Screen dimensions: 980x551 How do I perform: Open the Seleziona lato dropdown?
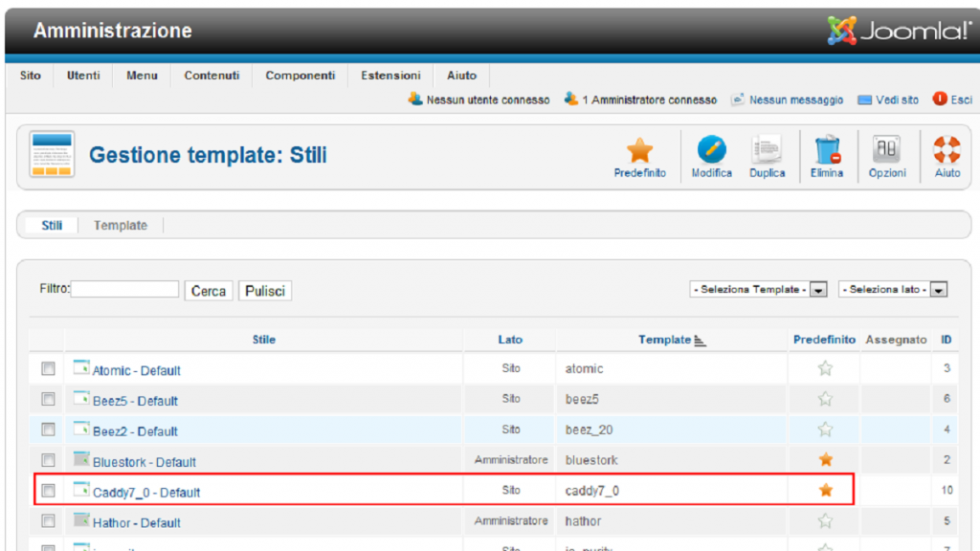[893, 289]
